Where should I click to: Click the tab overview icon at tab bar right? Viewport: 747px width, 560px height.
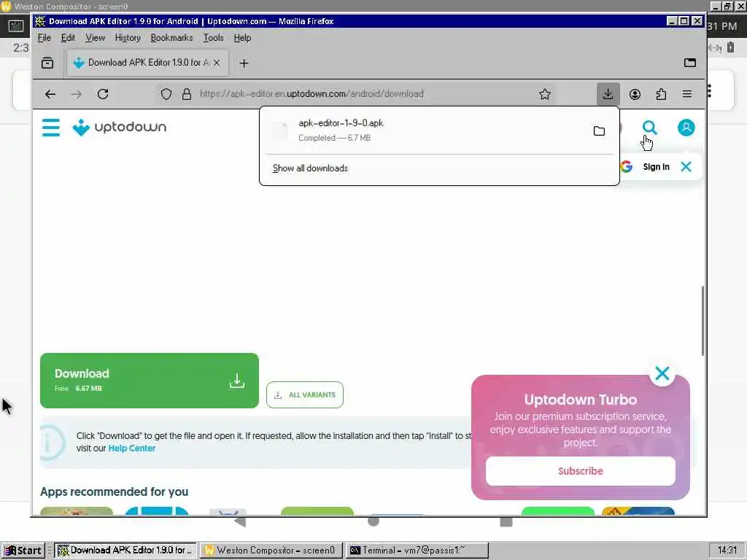[690, 63]
